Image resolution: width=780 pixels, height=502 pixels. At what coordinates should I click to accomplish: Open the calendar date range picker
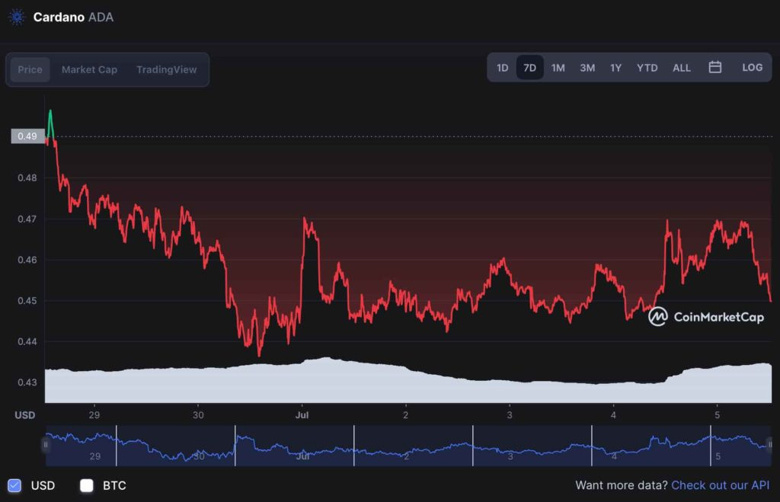(x=715, y=67)
